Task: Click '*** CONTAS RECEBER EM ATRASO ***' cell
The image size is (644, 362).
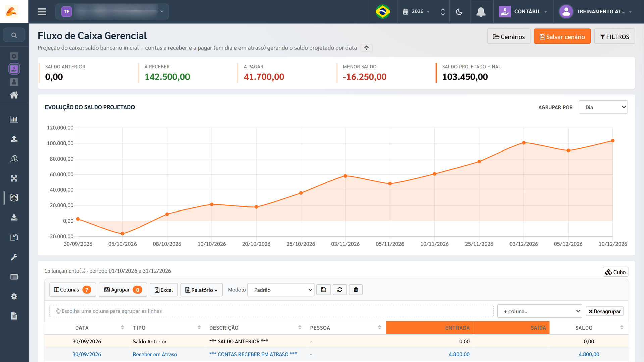Action: pyautogui.click(x=253, y=354)
